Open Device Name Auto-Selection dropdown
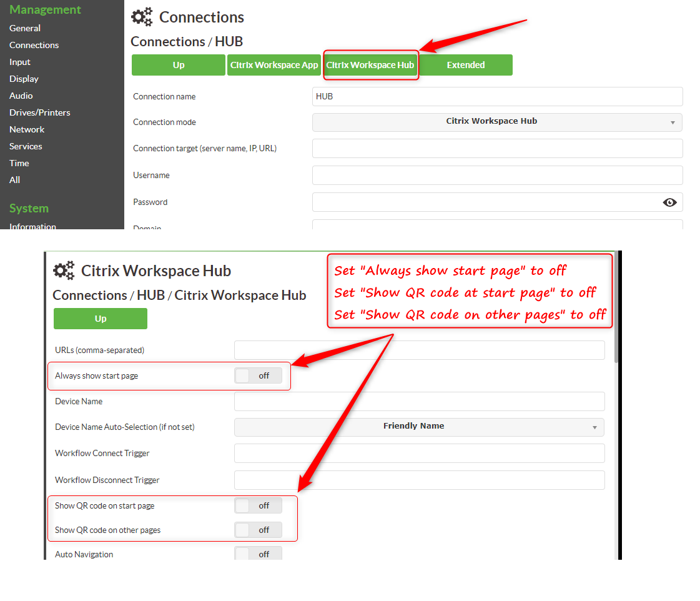The width and height of the screenshot is (700, 601). point(419,427)
